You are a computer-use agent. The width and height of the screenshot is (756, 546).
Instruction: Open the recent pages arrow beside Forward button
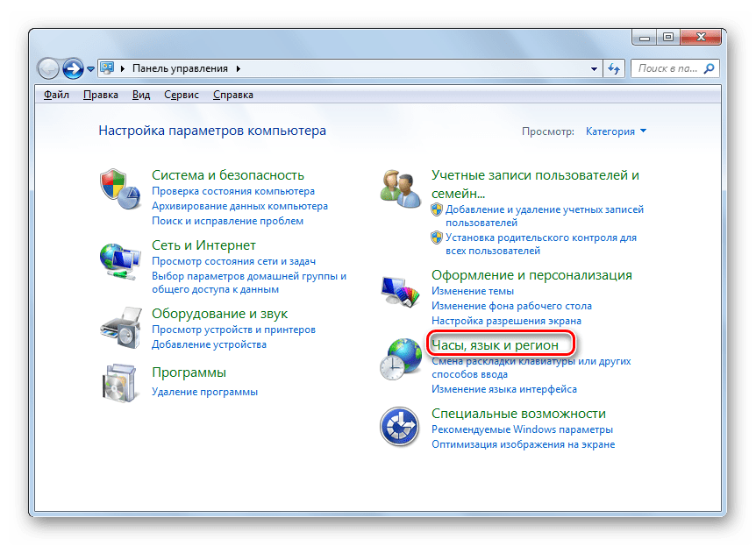pyautogui.click(x=90, y=69)
